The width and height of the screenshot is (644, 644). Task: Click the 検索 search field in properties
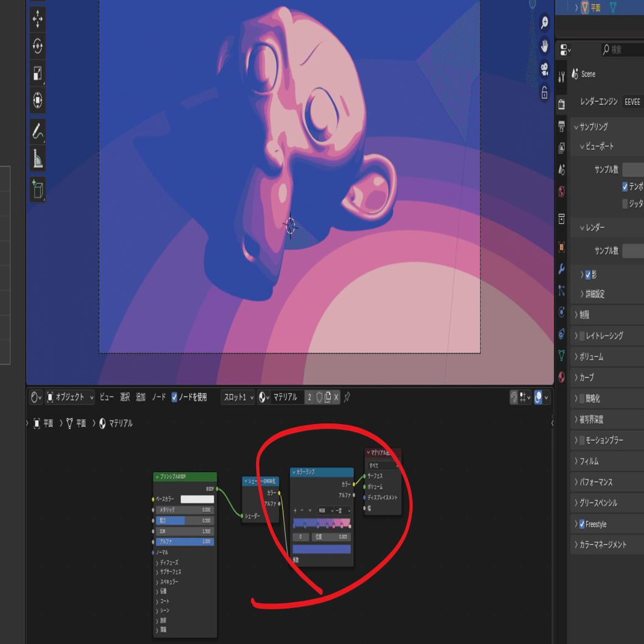pos(622,50)
